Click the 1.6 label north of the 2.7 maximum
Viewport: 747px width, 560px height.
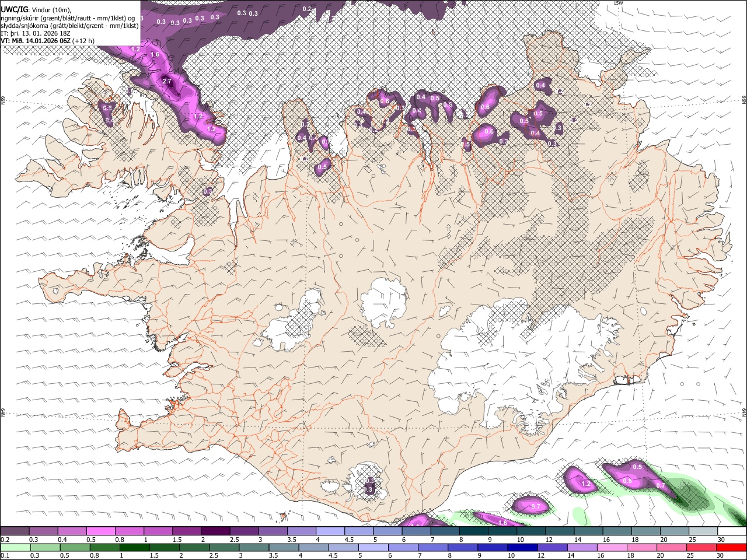click(x=155, y=55)
